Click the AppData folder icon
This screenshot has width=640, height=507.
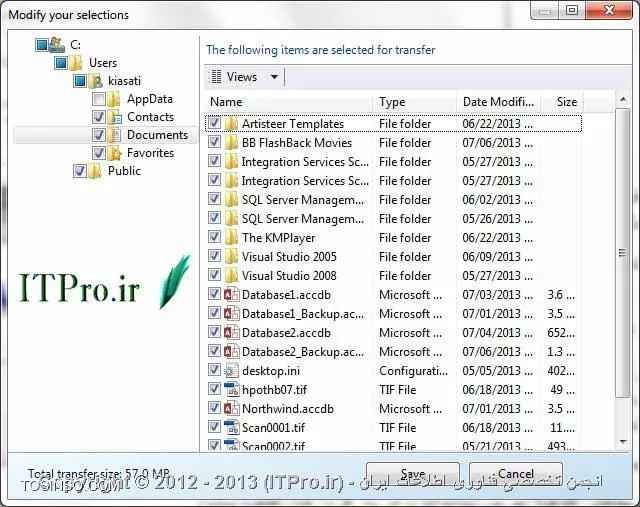(x=113, y=99)
